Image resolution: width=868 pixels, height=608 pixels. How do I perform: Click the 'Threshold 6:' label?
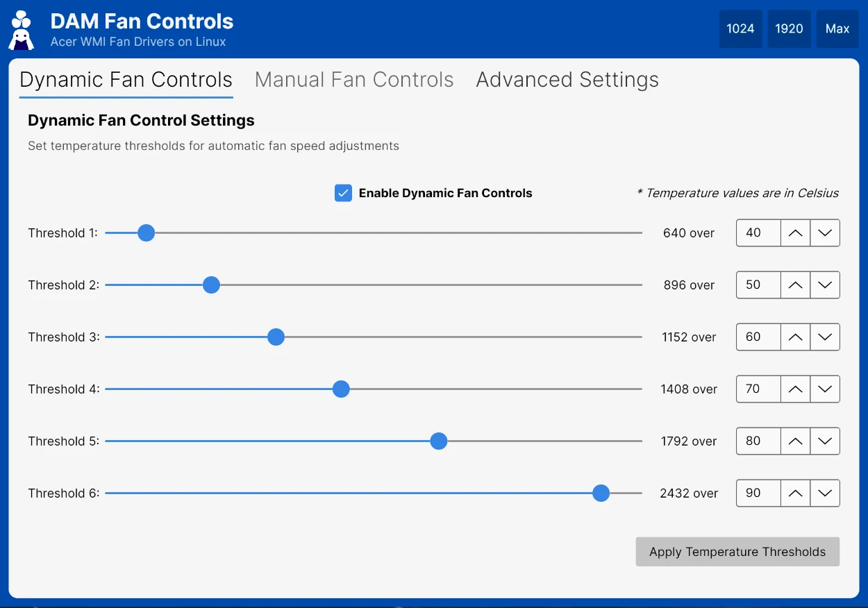point(64,493)
